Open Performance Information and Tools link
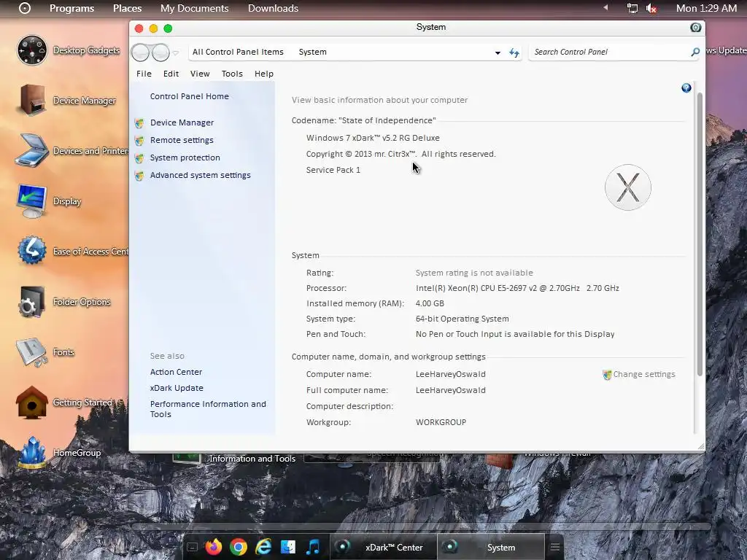 208,409
